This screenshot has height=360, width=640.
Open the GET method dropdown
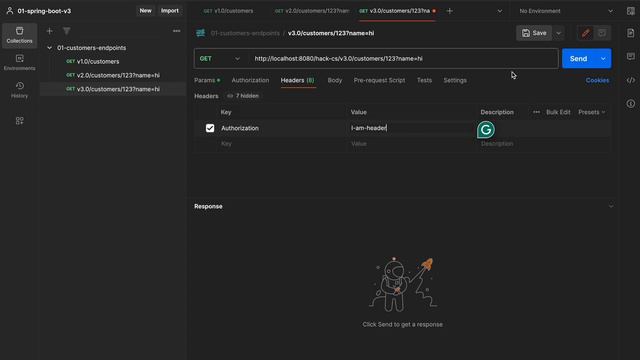tap(220, 59)
